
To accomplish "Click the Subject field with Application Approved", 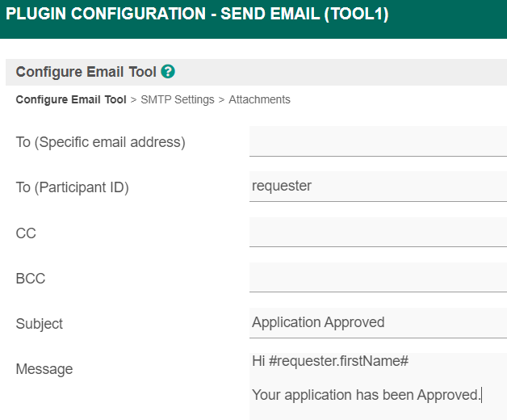I will [x=378, y=322].
